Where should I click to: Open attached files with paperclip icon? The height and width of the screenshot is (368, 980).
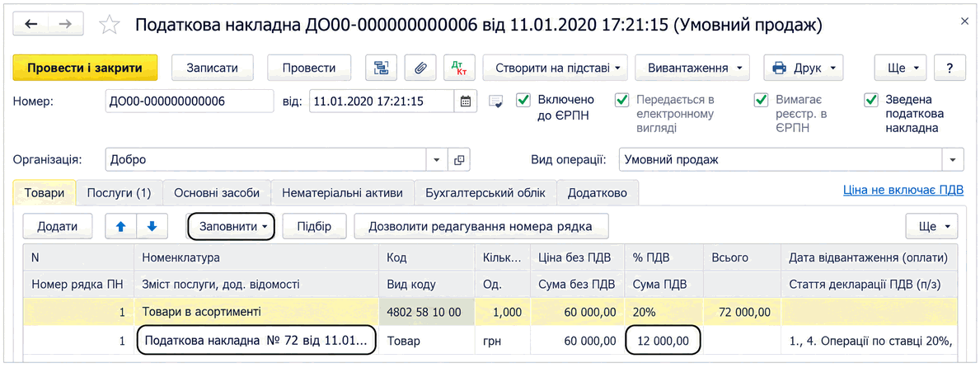420,68
